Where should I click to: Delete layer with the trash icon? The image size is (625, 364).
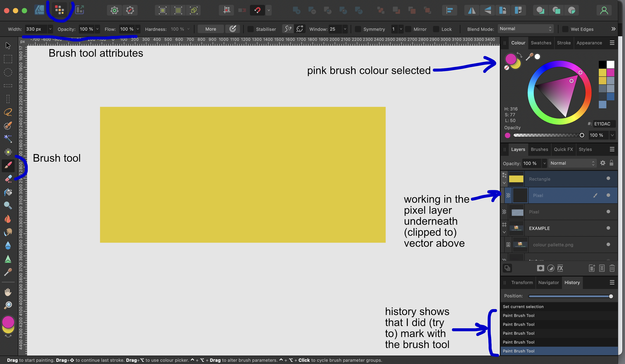tap(612, 268)
